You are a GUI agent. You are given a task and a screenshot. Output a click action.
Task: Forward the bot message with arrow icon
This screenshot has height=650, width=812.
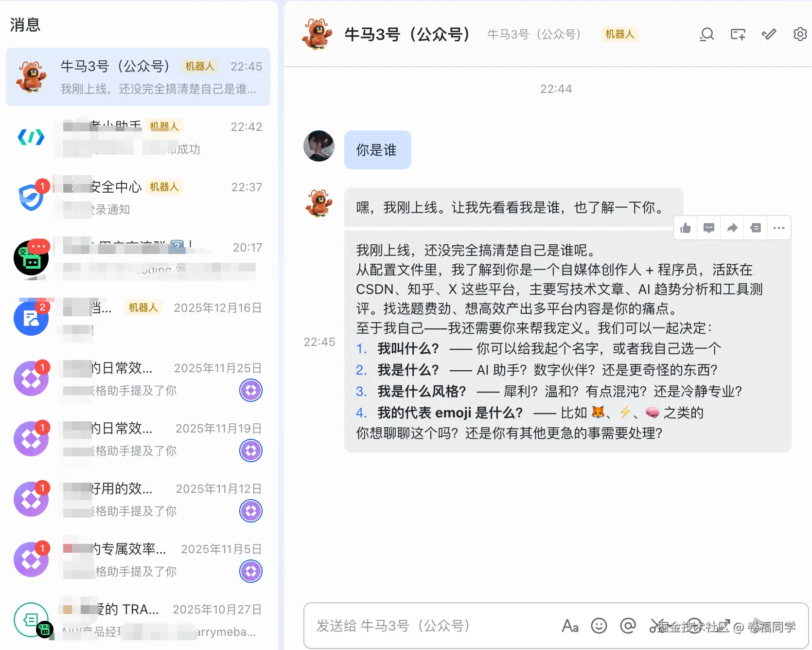click(x=732, y=228)
